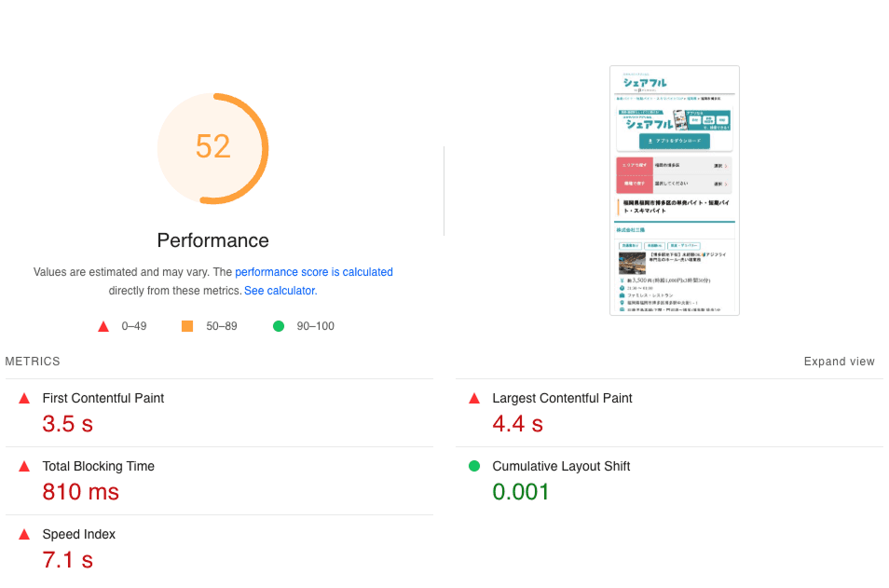Click the METRICS section label

point(33,362)
